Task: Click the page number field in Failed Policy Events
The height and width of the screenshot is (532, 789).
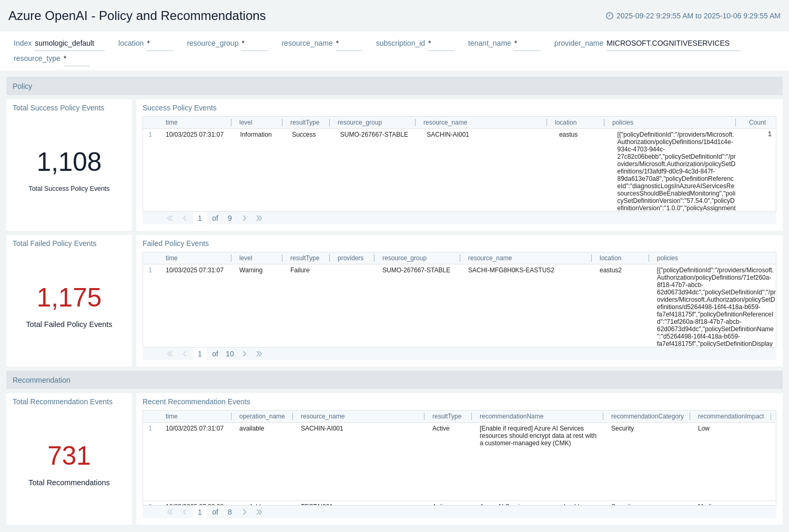Action: [x=200, y=354]
